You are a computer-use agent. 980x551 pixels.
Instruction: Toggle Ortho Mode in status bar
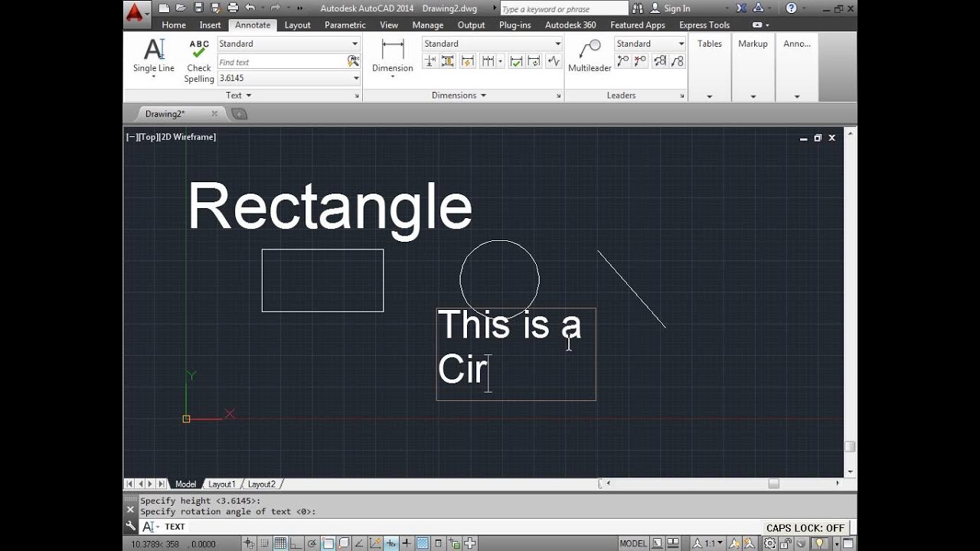(296, 543)
